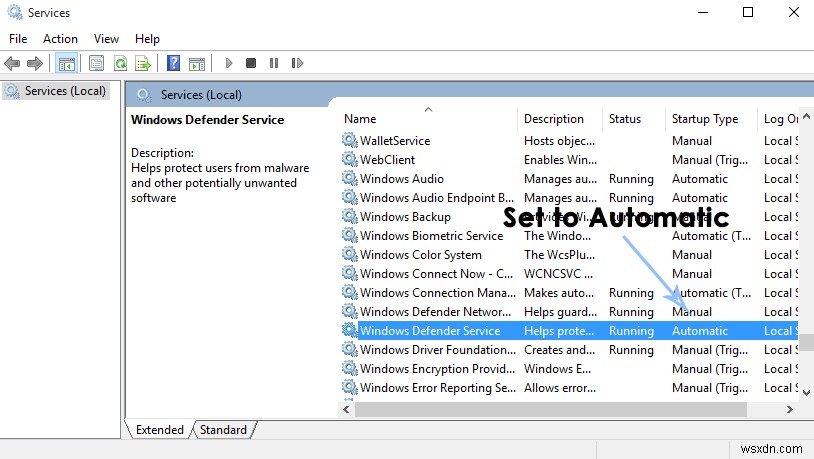Switch to the Extended tab
Viewport: 814px width, 459px height.
[x=160, y=430]
